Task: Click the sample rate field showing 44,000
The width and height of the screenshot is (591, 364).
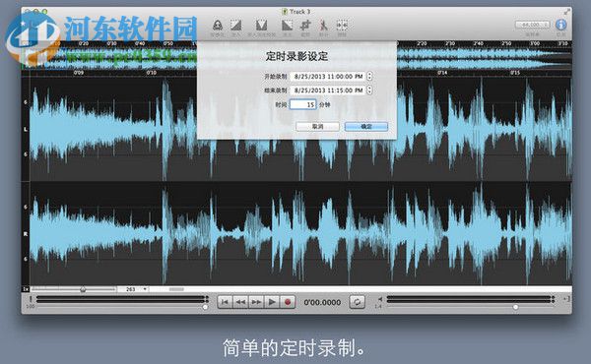Action: coord(532,25)
